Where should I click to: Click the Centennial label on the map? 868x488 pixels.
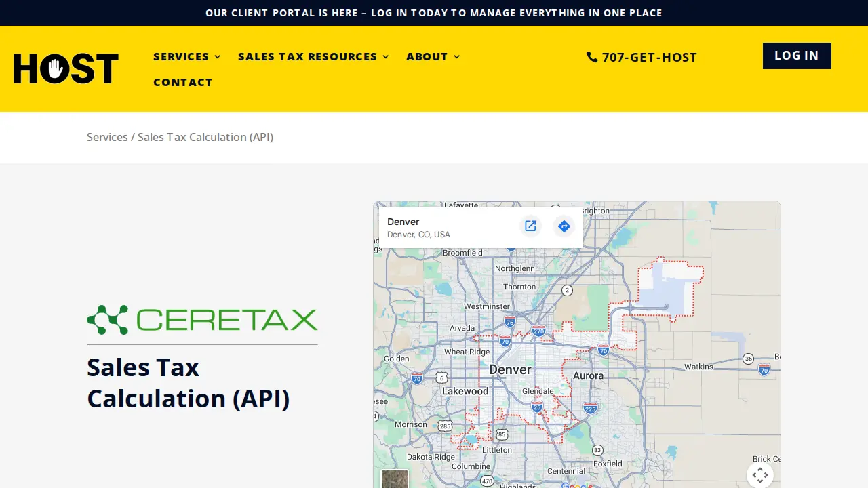coord(566,471)
